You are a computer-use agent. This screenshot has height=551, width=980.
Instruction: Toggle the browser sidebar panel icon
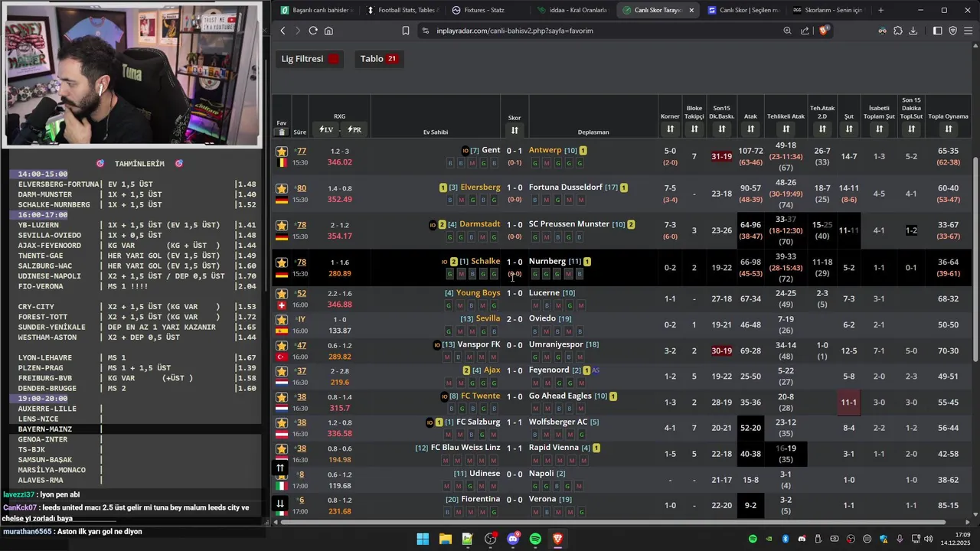coord(937,31)
